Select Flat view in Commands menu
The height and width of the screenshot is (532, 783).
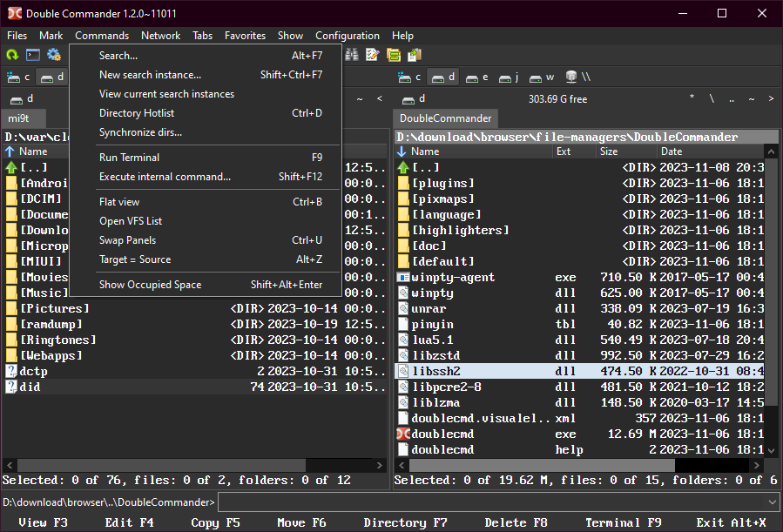[x=119, y=202]
